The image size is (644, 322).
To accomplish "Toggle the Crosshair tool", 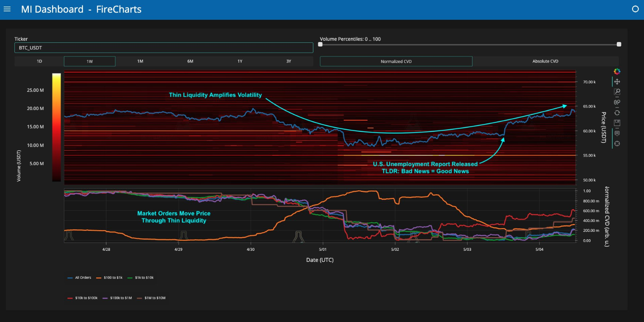I will (617, 143).
